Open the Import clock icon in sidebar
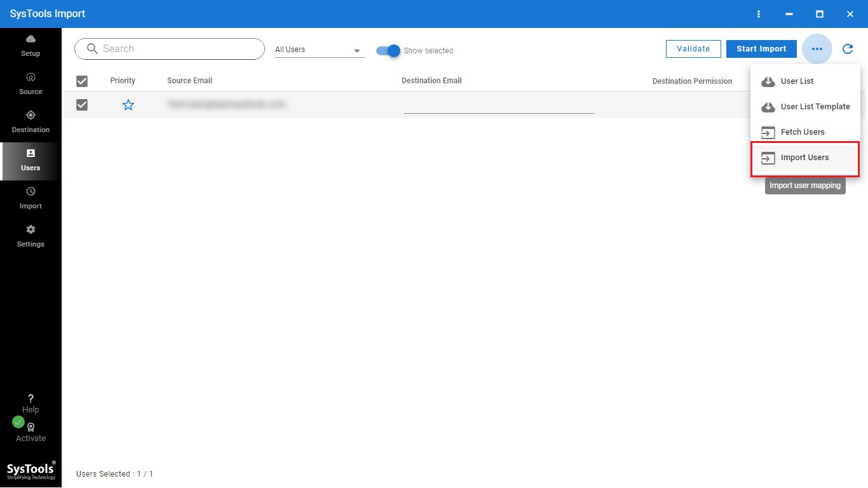The height and width of the screenshot is (488, 868). pyautogui.click(x=31, y=192)
